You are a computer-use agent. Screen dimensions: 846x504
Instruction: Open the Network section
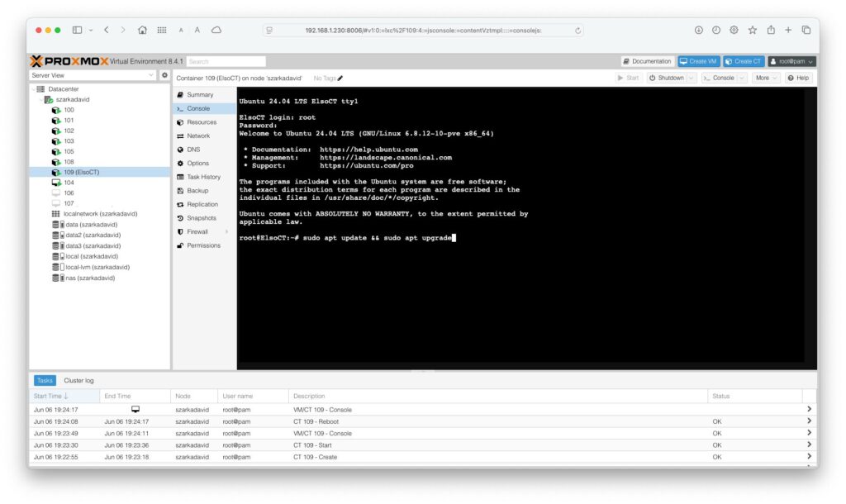click(x=205, y=136)
